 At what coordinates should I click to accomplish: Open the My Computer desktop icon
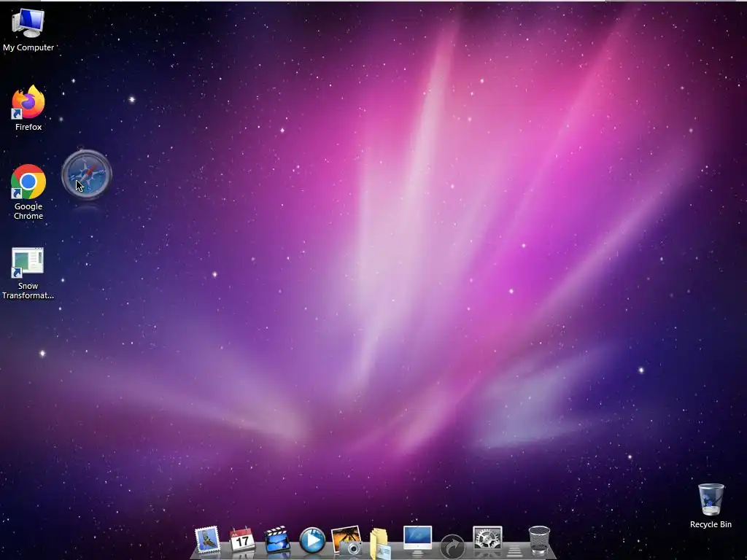[28, 23]
